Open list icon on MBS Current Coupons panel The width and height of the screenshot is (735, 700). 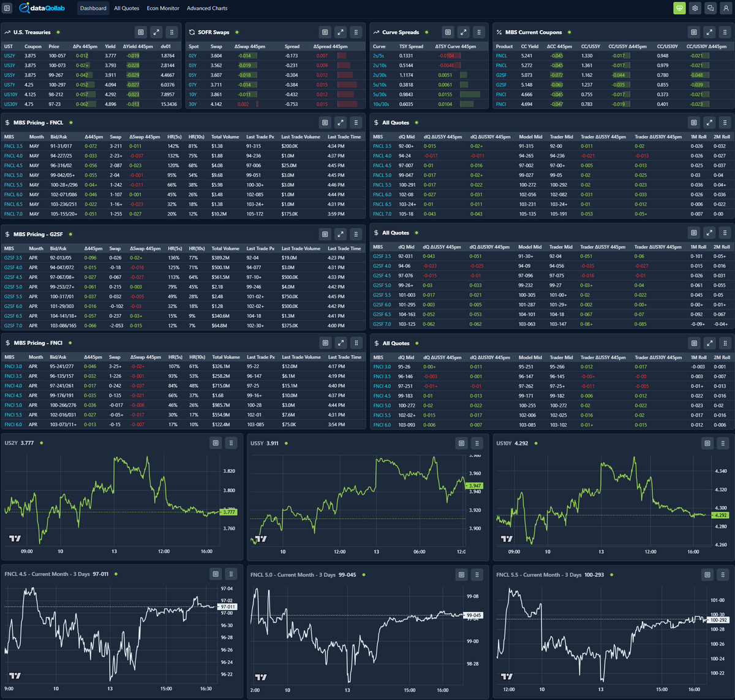point(694,32)
